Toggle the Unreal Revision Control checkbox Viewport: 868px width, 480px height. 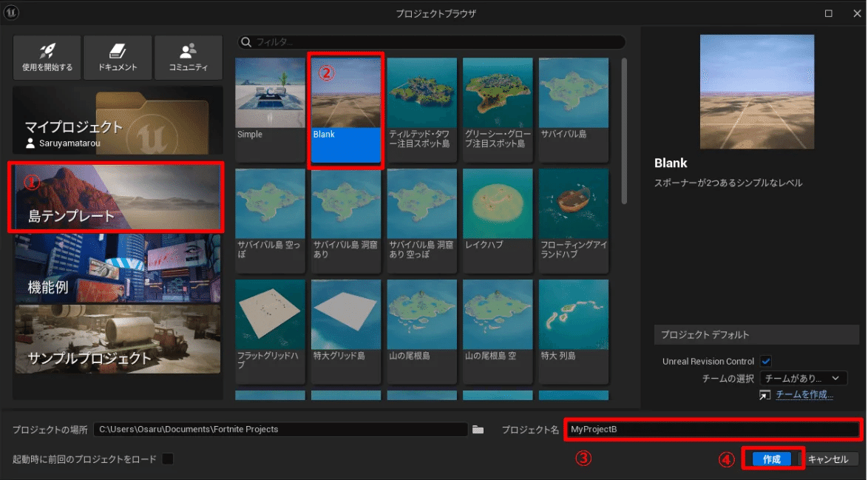click(765, 361)
